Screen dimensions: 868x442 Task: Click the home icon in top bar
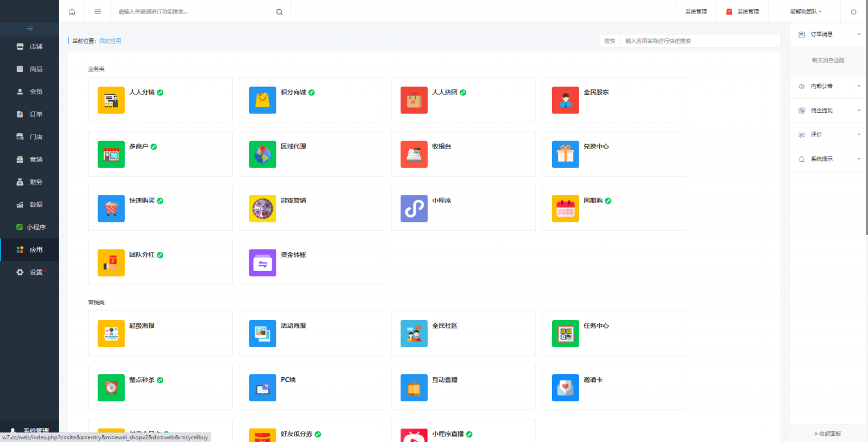pos(72,11)
